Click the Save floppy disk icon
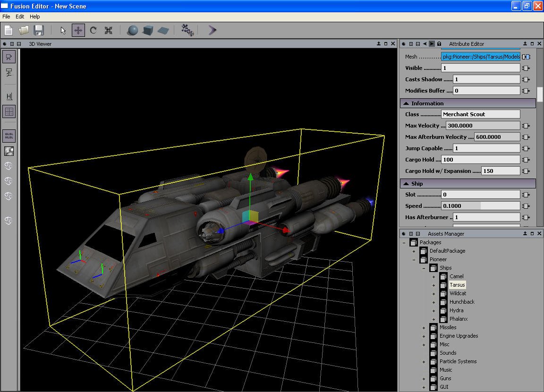Viewport: 544px width, 392px height. pos(39,30)
